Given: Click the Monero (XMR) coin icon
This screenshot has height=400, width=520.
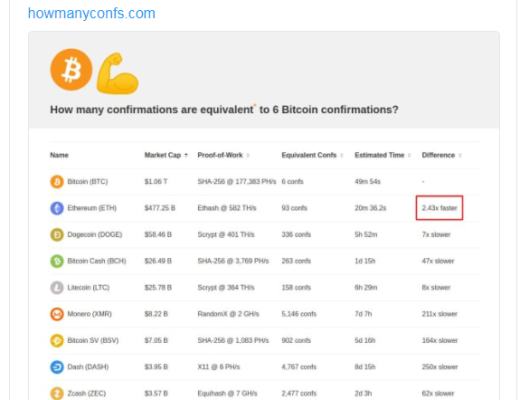Looking at the screenshot, I should pyautogui.click(x=57, y=314).
